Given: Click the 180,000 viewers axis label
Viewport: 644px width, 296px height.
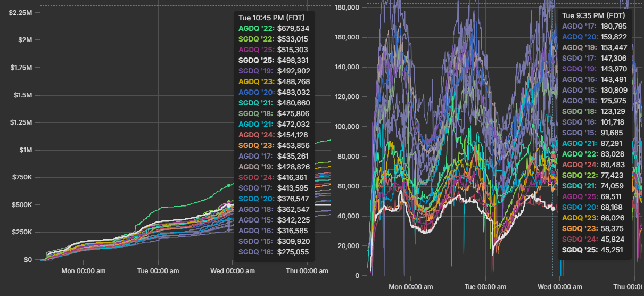Looking at the screenshot, I should pos(348,7).
